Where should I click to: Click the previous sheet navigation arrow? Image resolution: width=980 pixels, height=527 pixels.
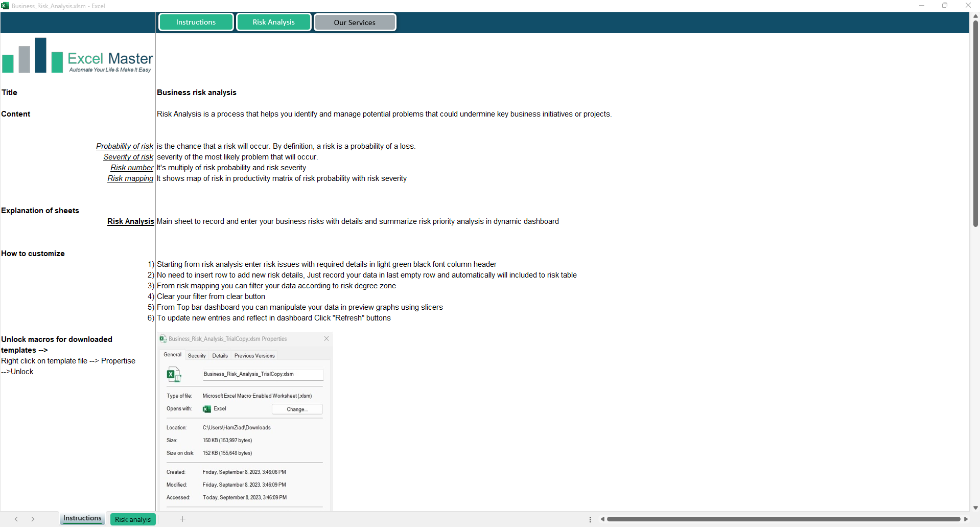(16, 519)
